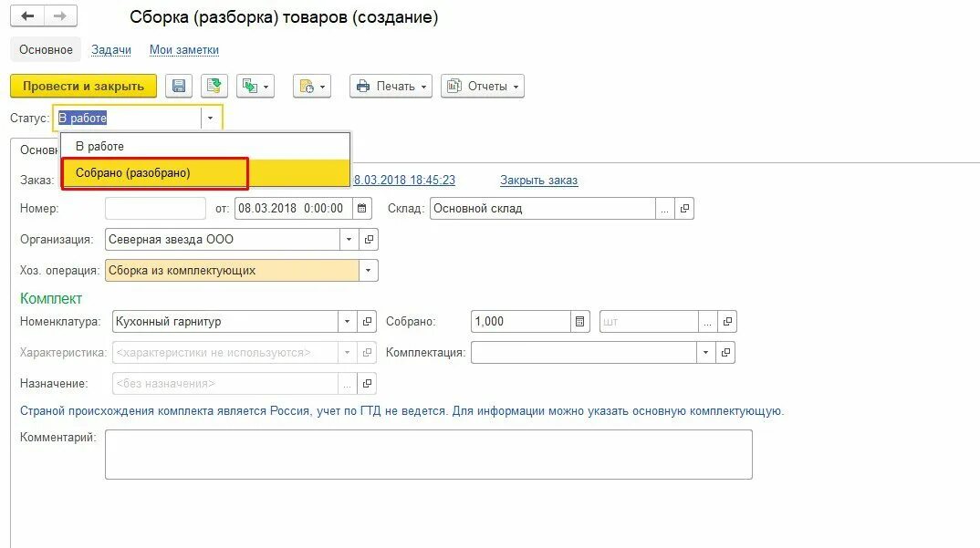This screenshot has height=548, width=980.
Task: Expand the Характеристика dropdown arrow
Action: click(x=348, y=353)
